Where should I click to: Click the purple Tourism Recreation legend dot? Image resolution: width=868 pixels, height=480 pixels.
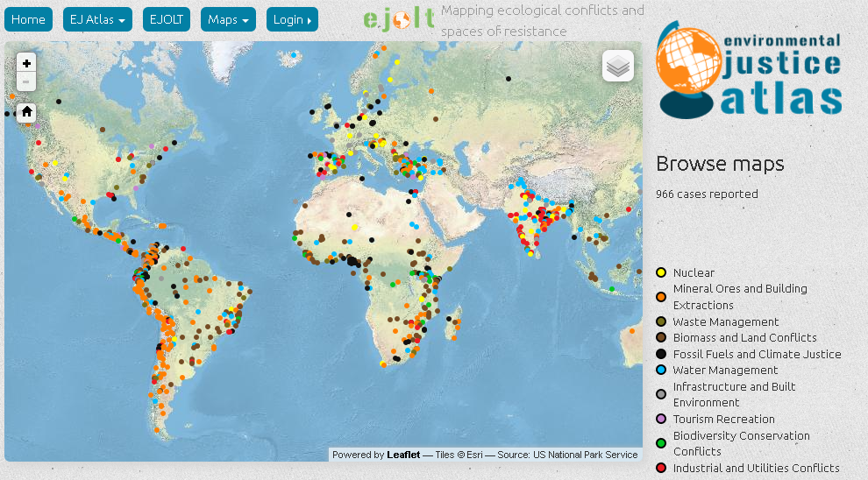(x=661, y=420)
